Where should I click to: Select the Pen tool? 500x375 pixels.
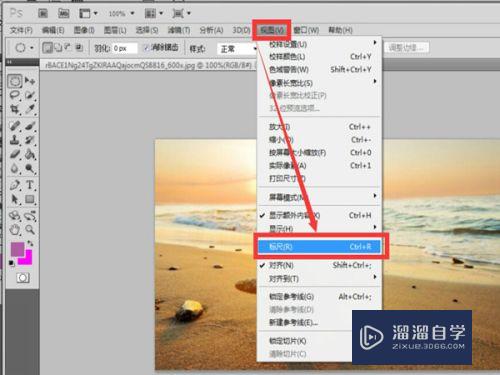point(15,185)
